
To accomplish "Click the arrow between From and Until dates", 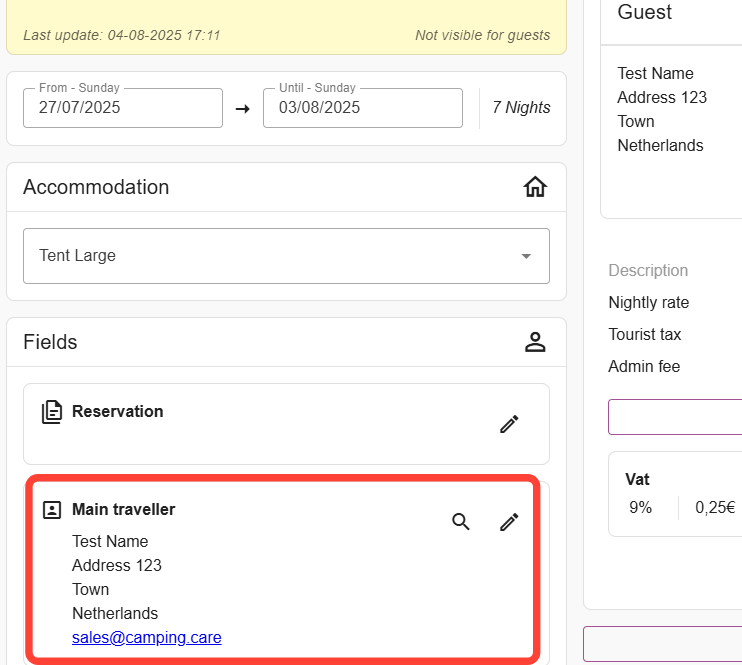I will pyautogui.click(x=243, y=108).
